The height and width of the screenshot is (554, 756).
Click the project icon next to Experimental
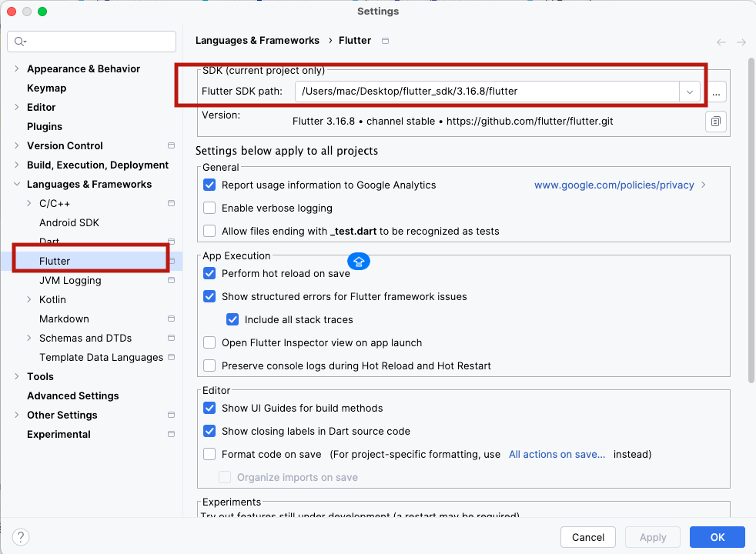pos(171,434)
